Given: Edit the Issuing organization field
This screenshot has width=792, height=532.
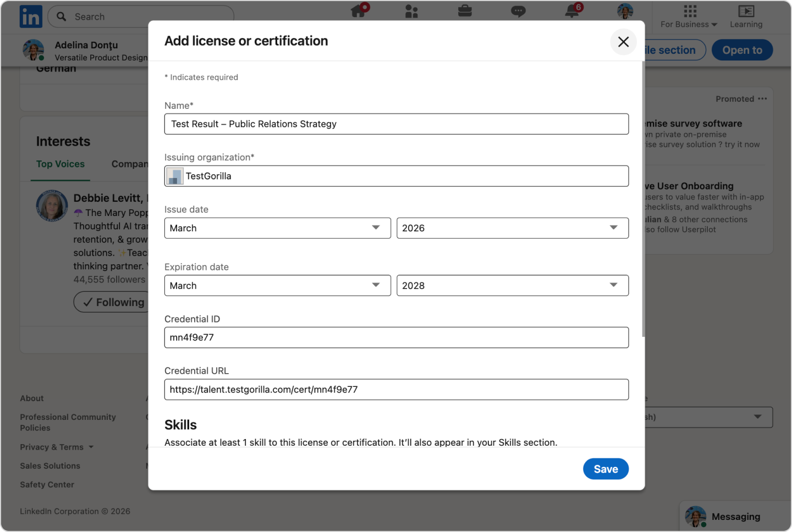Looking at the screenshot, I should pyautogui.click(x=397, y=176).
